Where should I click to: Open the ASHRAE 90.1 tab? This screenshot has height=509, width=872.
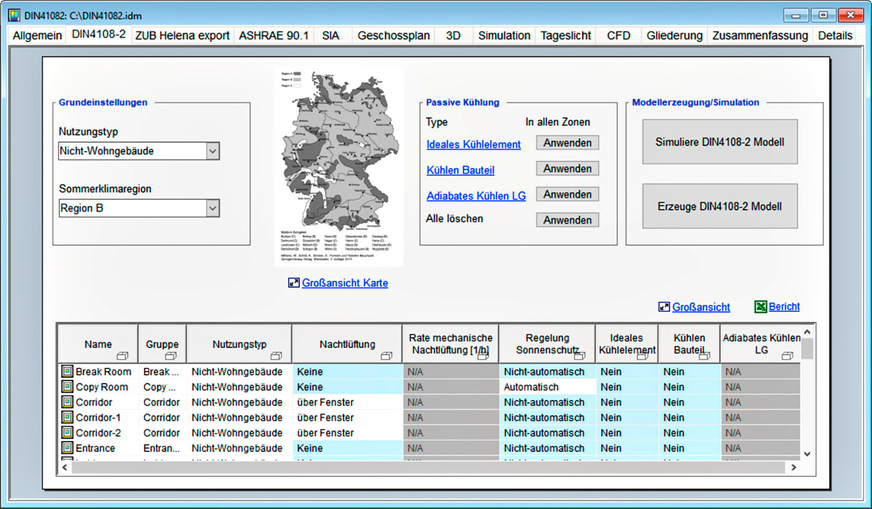pyautogui.click(x=275, y=35)
